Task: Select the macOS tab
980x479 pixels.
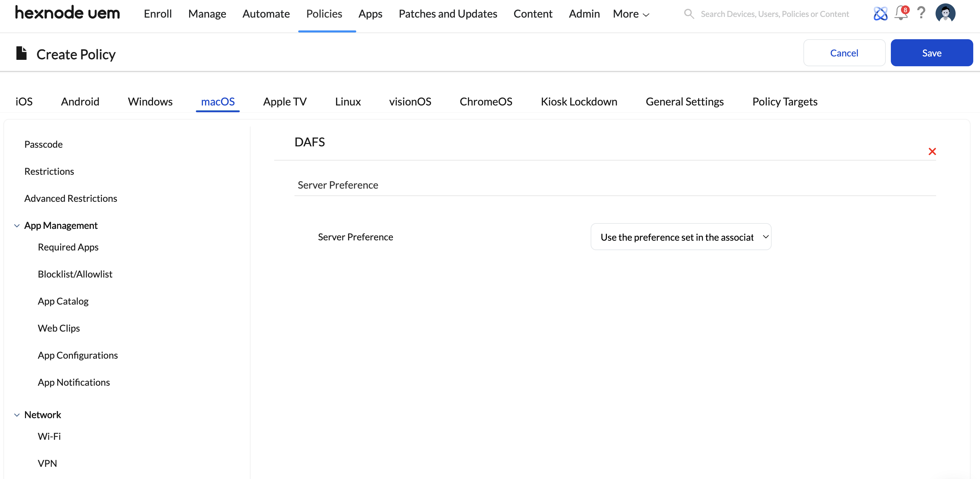Action: point(217,102)
